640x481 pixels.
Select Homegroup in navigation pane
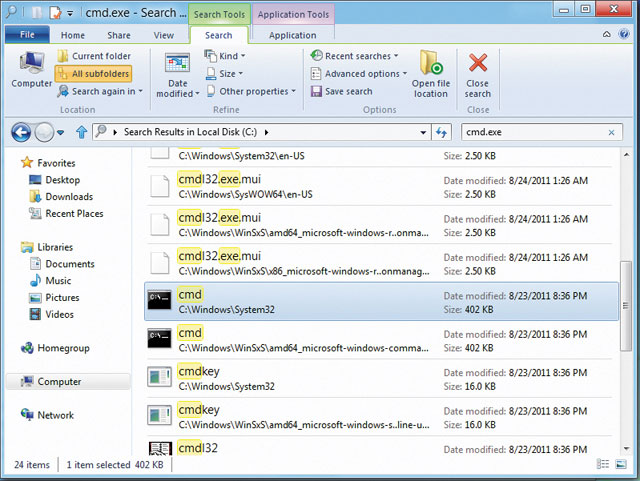point(55,348)
